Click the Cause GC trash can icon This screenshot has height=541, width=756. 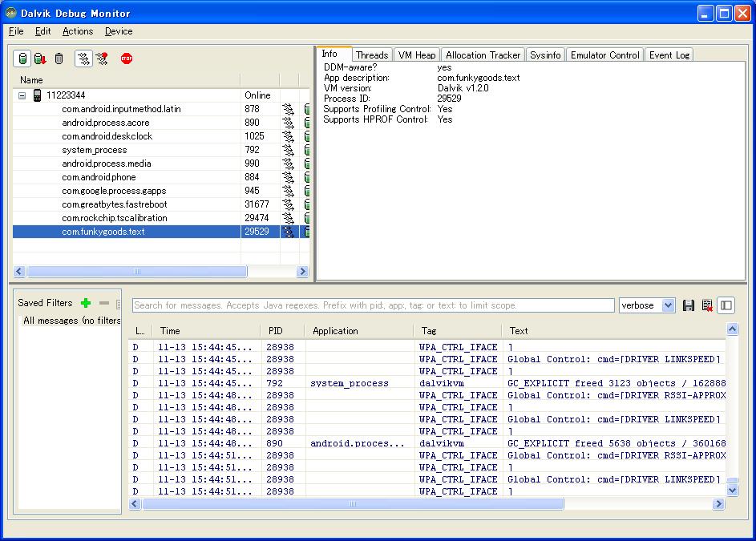tap(59, 59)
